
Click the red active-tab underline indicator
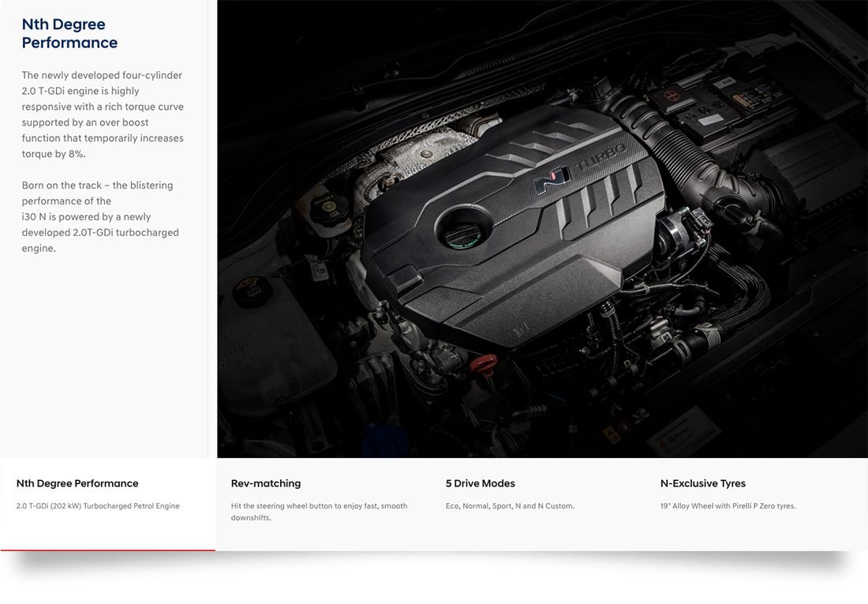107,550
